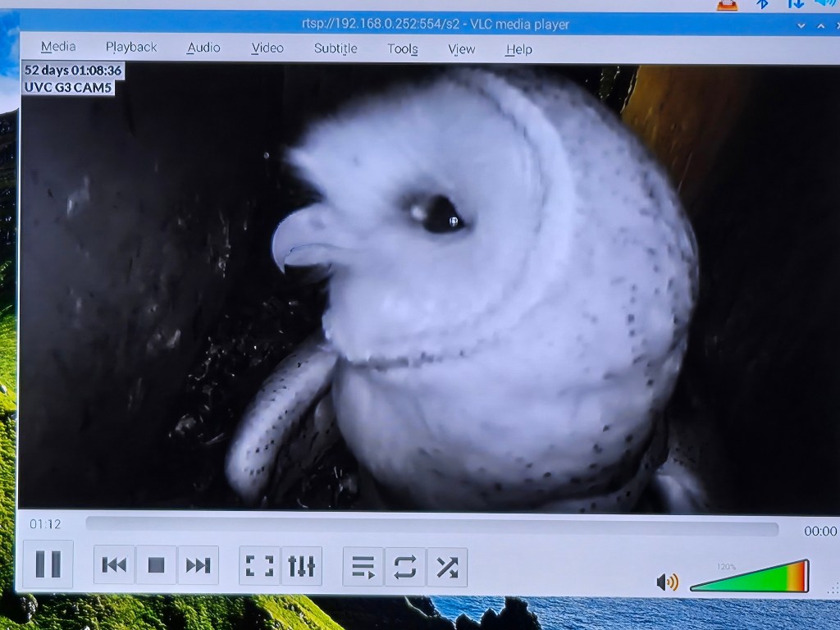Image resolution: width=840 pixels, height=630 pixels.
Task: Adjust the volume slider triangle
Action: (751, 577)
